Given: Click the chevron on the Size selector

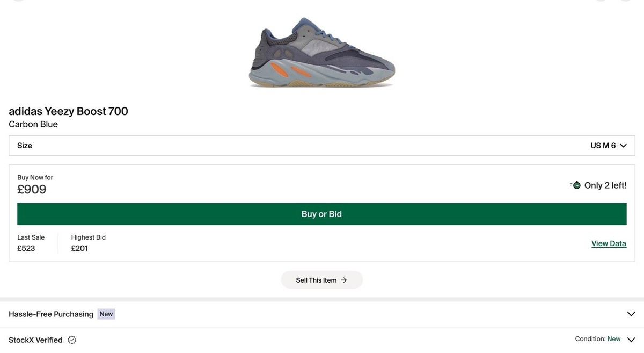Looking at the screenshot, I should pyautogui.click(x=623, y=146).
